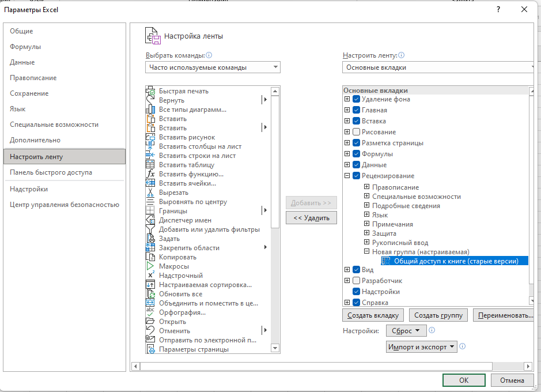Select the Быстрая печать command icon
The width and height of the screenshot is (541, 392).
point(150,91)
